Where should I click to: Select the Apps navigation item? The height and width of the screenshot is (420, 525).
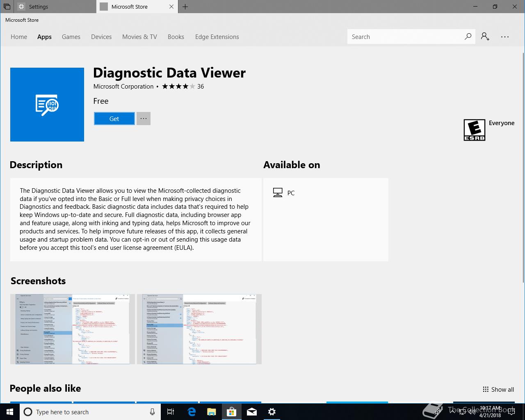(x=44, y=37)
